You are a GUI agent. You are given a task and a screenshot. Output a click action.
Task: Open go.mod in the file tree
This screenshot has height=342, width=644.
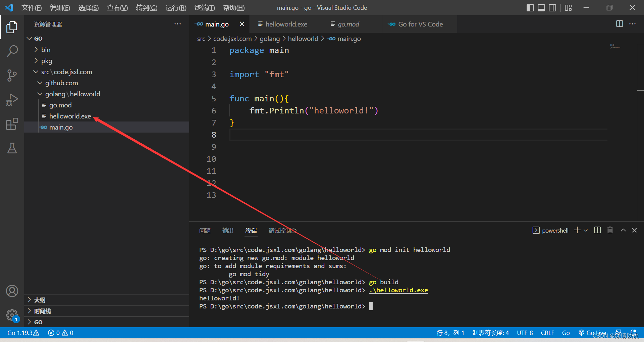point(107,105)
